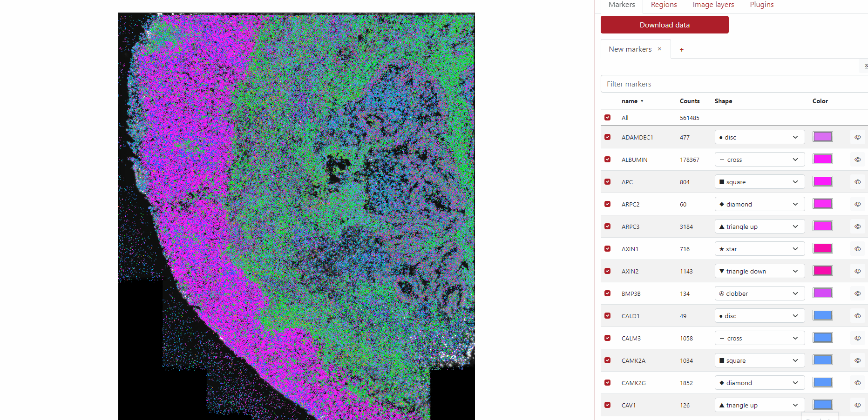Uncheck the APC marker checkbox
868x420 pixels.
607,182
